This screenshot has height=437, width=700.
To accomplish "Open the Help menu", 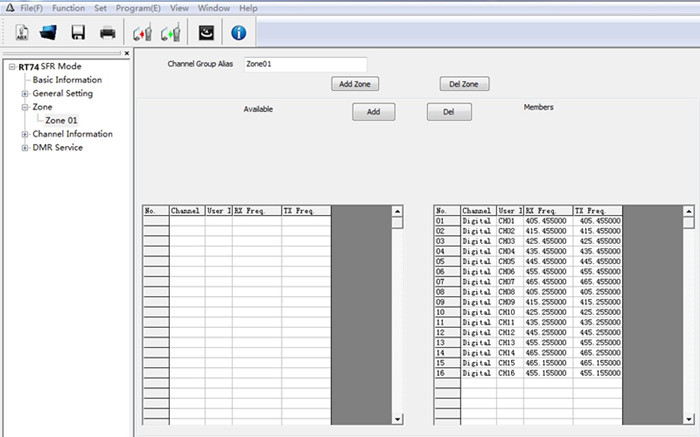I will [x=248, y=8].
